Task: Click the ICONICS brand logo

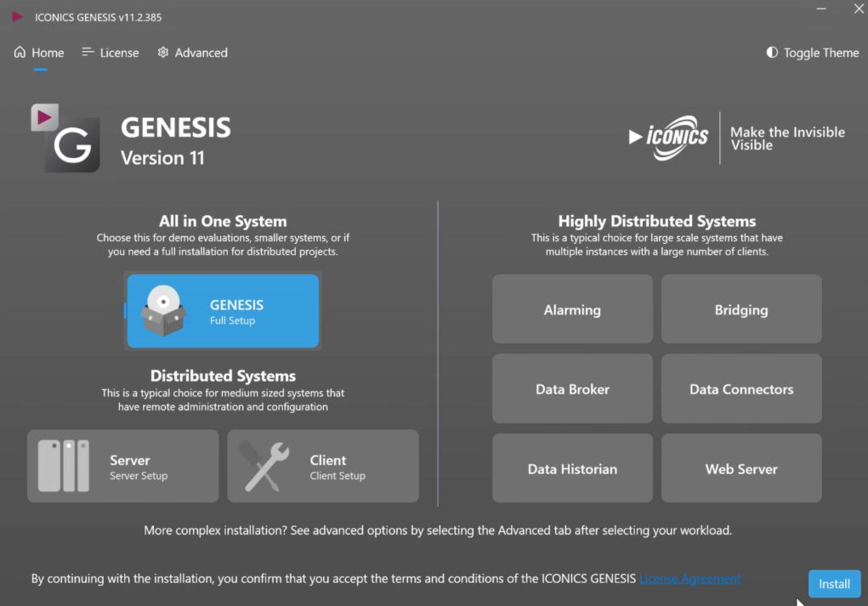Action: 669,138
